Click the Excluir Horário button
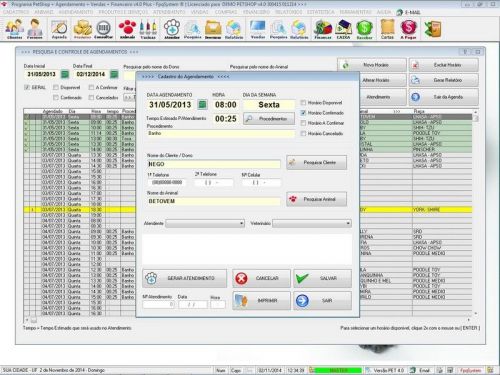The image size is (500, 375). pos(444,65)
